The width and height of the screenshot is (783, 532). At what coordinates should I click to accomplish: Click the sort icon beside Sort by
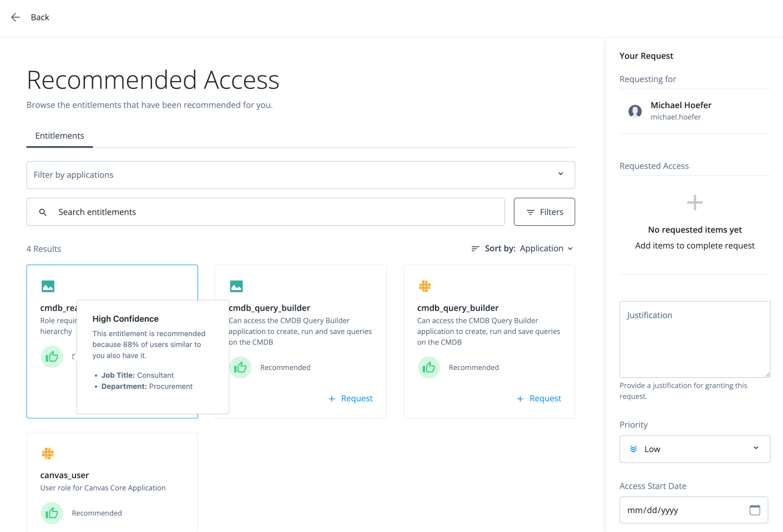point(474,248)
